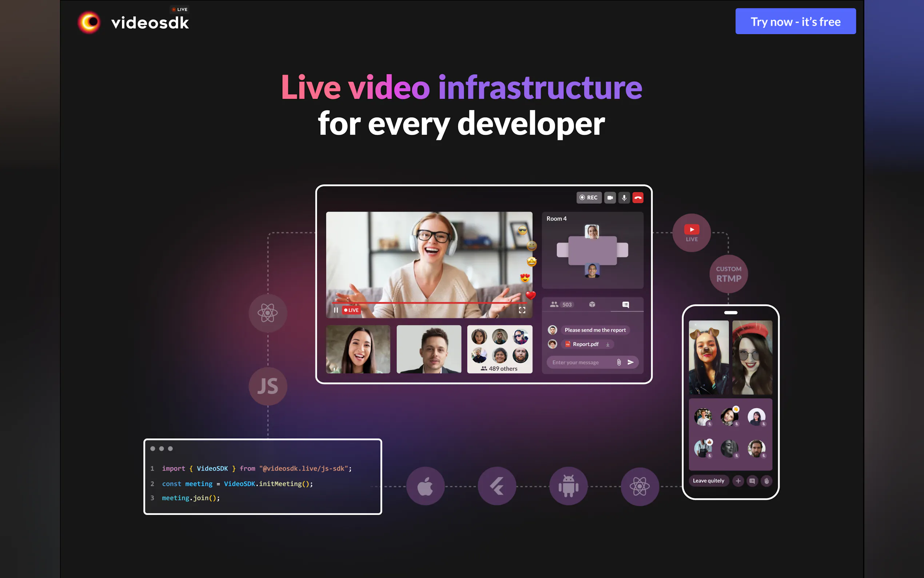Click the JS circle icon
The image size is (924, 578).
pos(268,386)
